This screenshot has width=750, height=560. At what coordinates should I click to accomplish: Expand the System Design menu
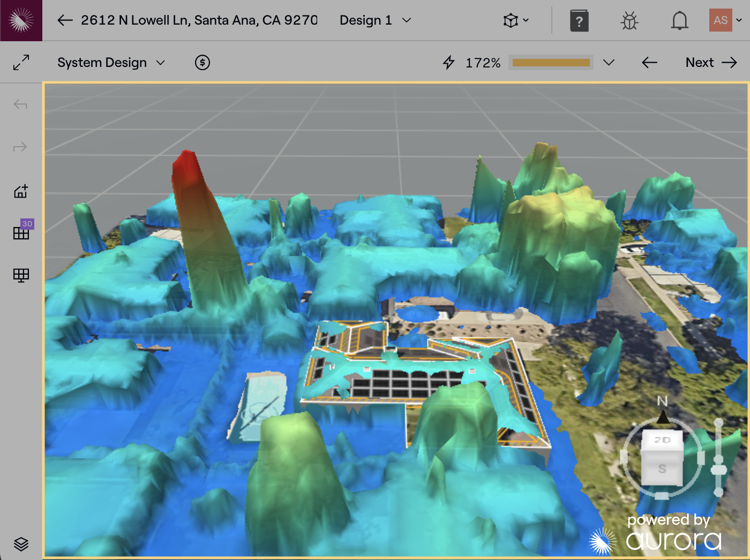coord(111,63)
